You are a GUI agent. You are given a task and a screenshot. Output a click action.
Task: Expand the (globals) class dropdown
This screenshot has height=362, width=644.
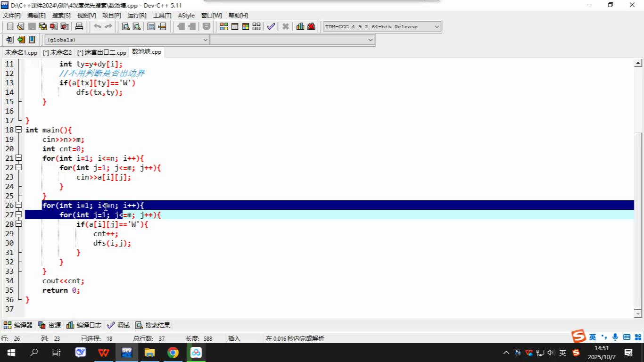click(x=205, y=40)
